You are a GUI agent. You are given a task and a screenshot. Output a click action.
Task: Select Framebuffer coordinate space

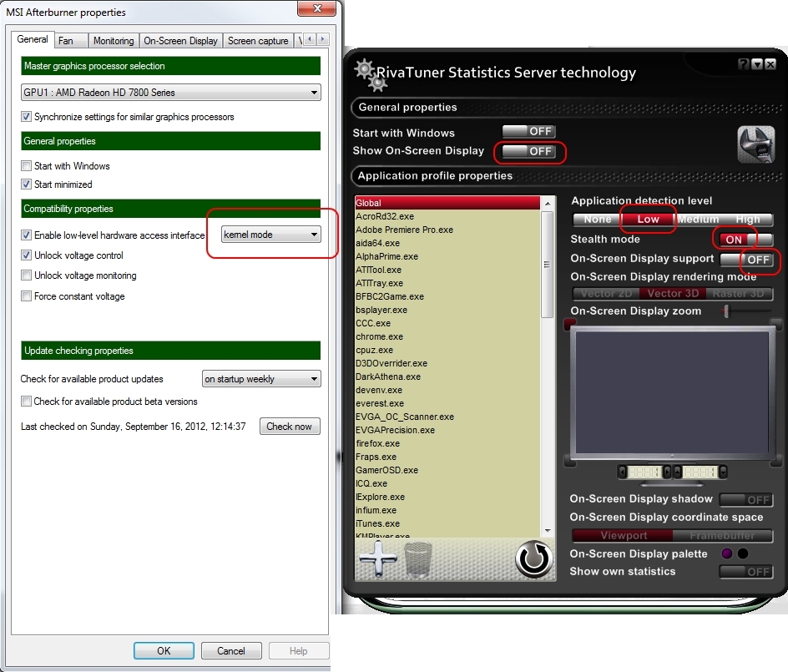coord(723,536)
